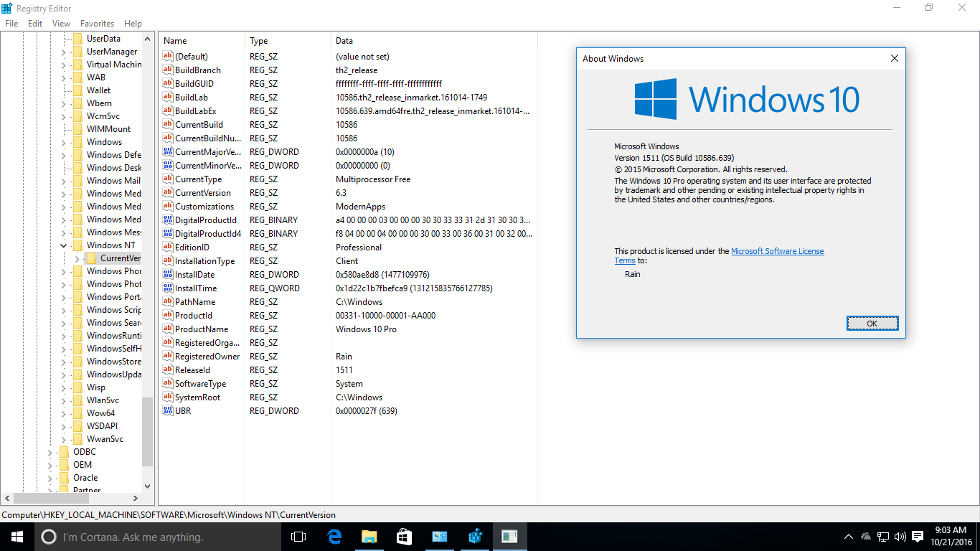Viewport: 980px width, 551px height.
Task: Select the DigitalProductId4 binary icon
Action: [168, 233]
